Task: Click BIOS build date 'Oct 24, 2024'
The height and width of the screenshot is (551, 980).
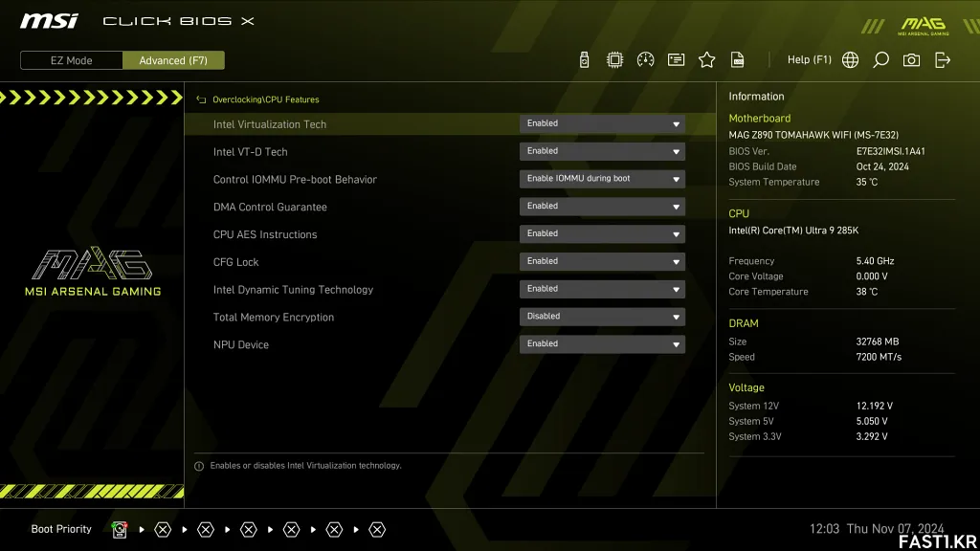Action: click(x=882, y=166)
